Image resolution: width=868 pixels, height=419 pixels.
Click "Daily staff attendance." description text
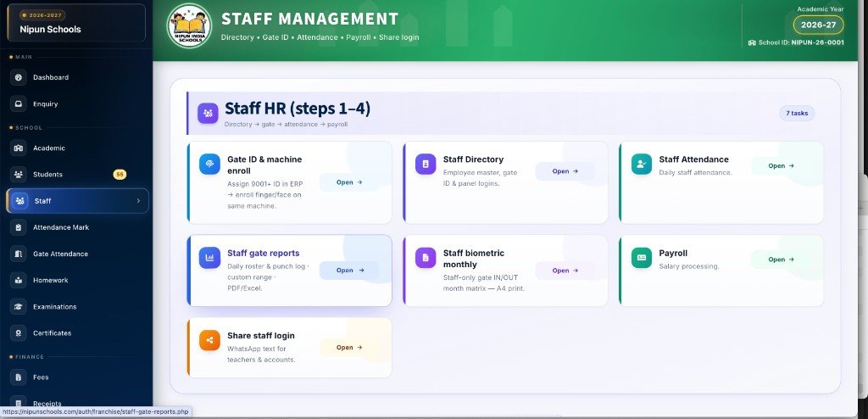[x=695, y=173]
